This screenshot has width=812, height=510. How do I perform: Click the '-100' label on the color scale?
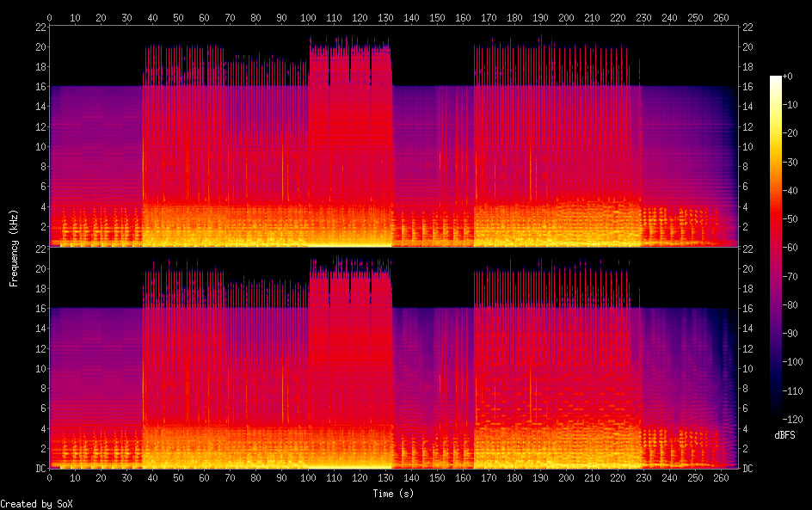(x=792, y=362)
